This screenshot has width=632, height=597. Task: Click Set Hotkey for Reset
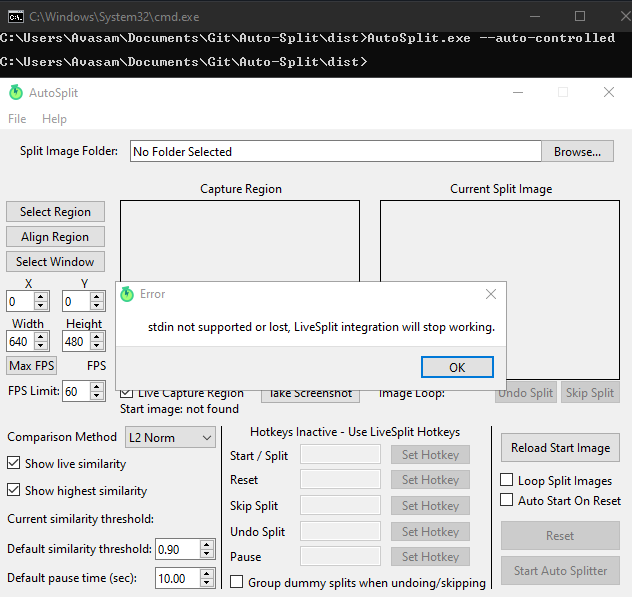(x=430, y=480)
